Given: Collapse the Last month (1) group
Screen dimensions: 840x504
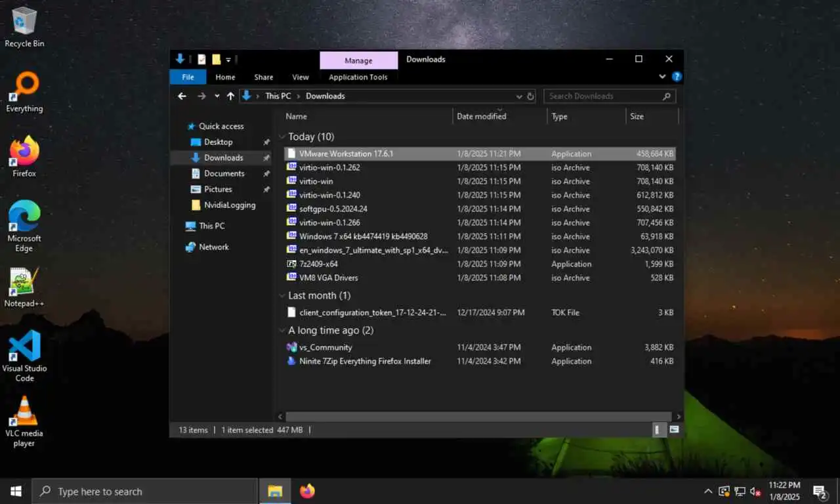Looking at the screenshot, I should pyautogui.click(x=282, y=296).
